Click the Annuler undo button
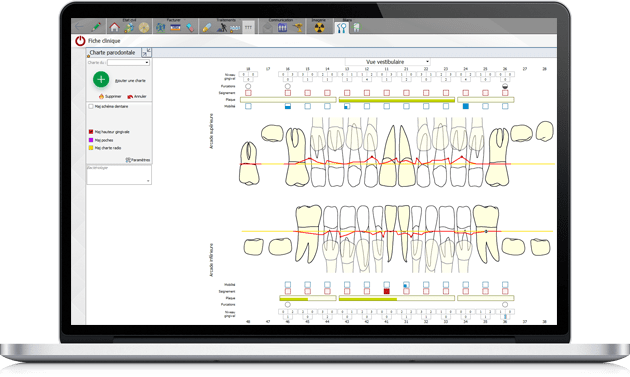Viewport: 630px width, 377px height. point(137,96)
